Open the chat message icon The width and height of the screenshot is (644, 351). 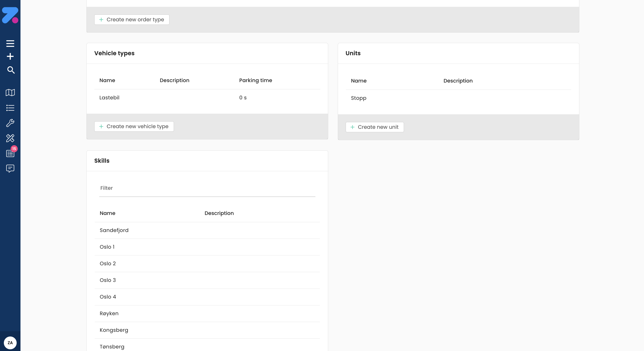tap(10, 169)
